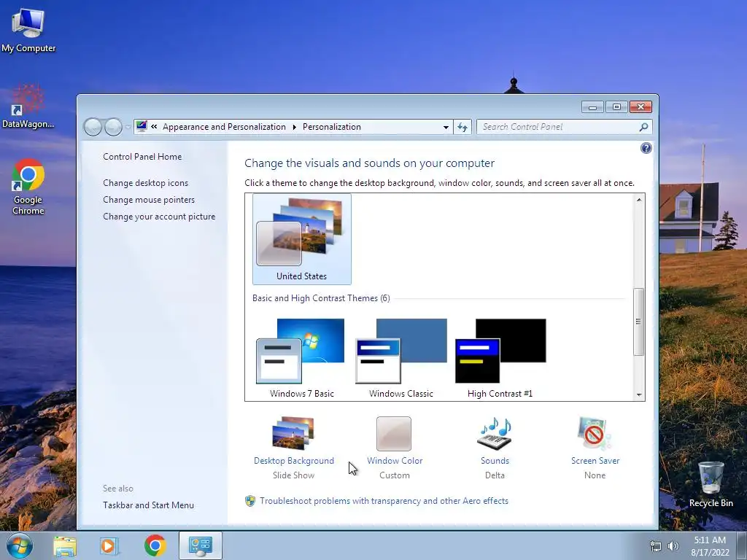Image resolution: width=747 pixels, height=560 pixels.
Task: Open the Desktop Background slideshow icon
Action: coord(293,433)
